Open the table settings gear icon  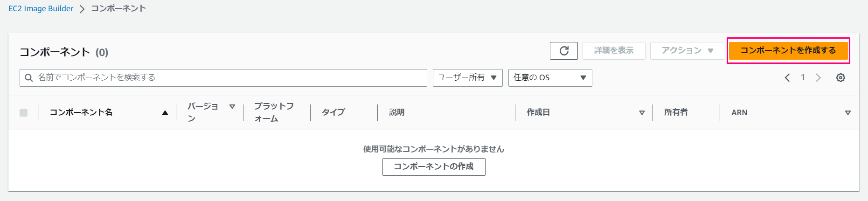coord(840,78)
